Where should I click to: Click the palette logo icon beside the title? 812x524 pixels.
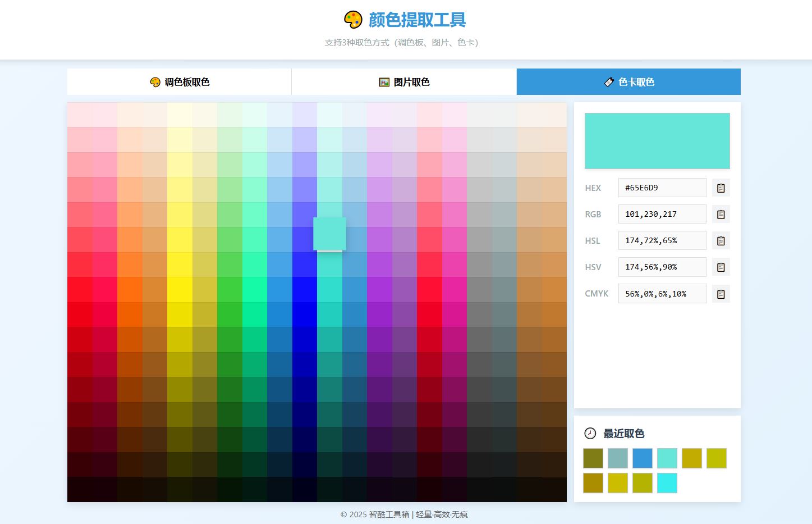click(x=353, y=20)
